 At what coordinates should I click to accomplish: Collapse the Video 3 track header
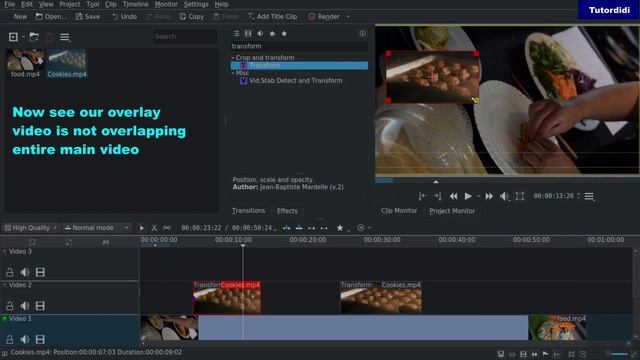pyautogui.click(x=4, y=251)
